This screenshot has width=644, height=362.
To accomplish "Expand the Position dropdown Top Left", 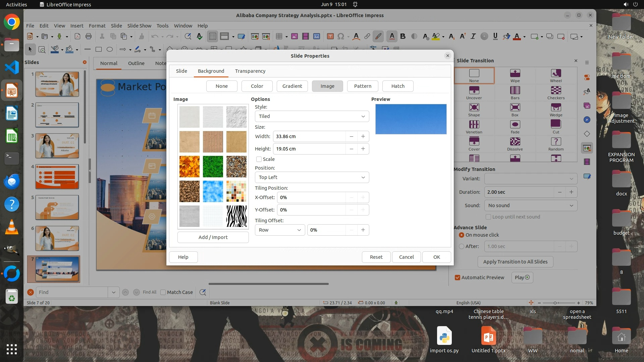I will click(x=312, y=177).
